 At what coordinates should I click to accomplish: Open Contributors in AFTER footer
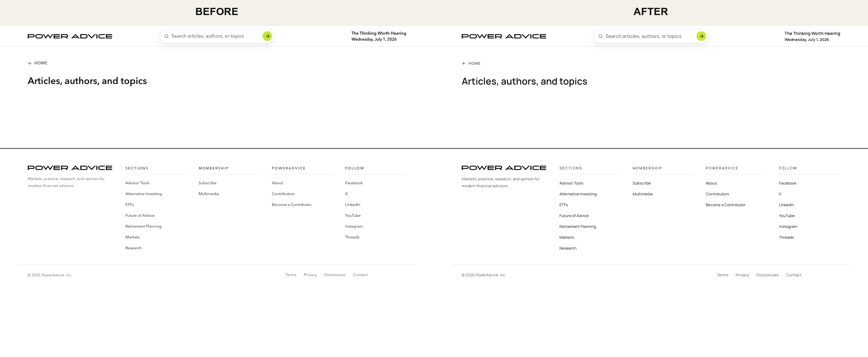tap(717, 194)
